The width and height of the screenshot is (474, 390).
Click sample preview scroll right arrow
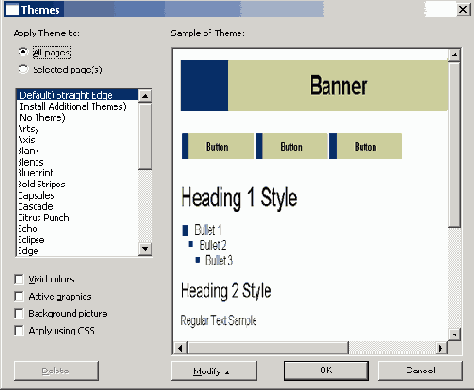441,348
